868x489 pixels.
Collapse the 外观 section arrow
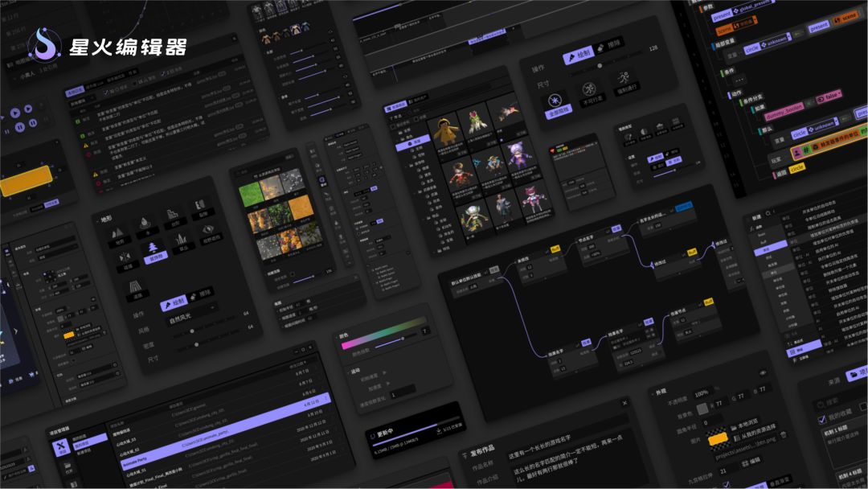(653, 392)
